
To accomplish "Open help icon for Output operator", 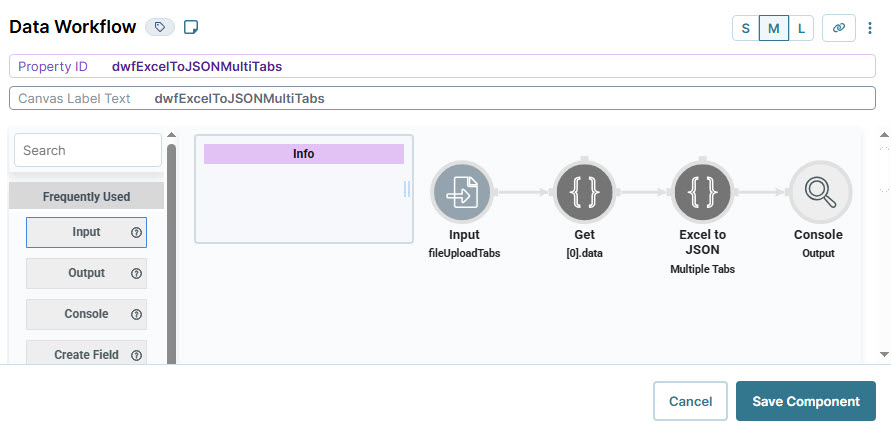I will pos(136,273).
